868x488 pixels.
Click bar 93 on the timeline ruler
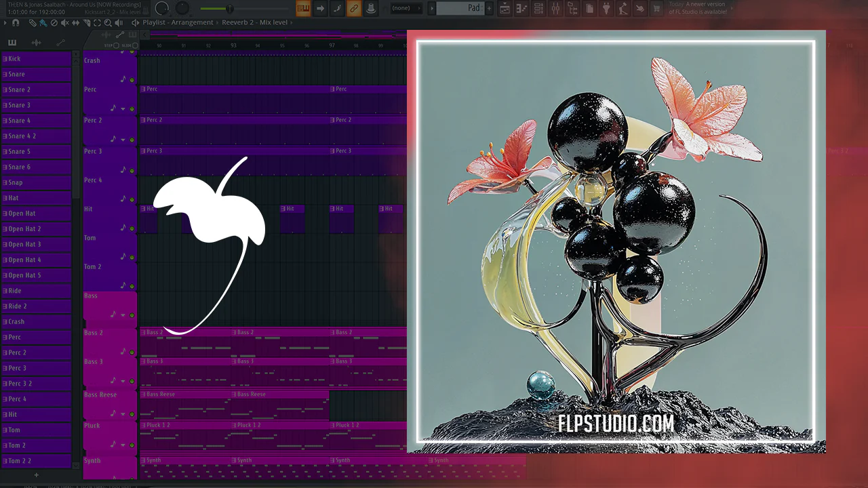(233, 45)
